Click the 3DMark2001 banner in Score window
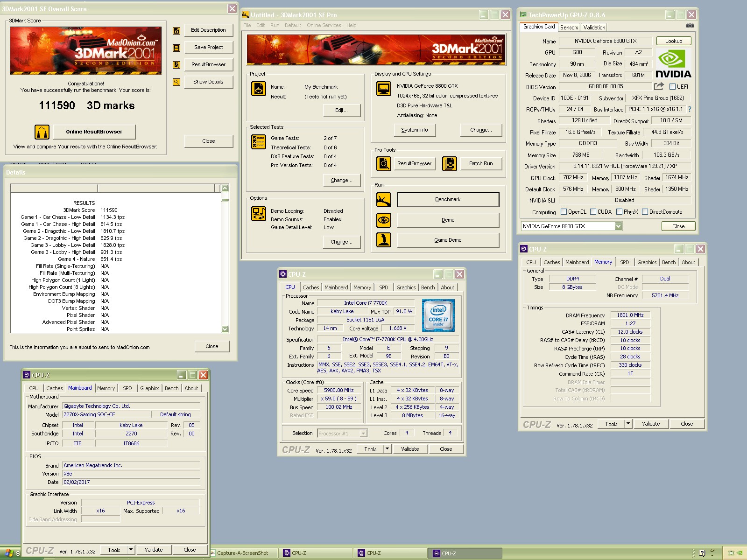Screen dimensions: 747x560 [x=85, y=50]
